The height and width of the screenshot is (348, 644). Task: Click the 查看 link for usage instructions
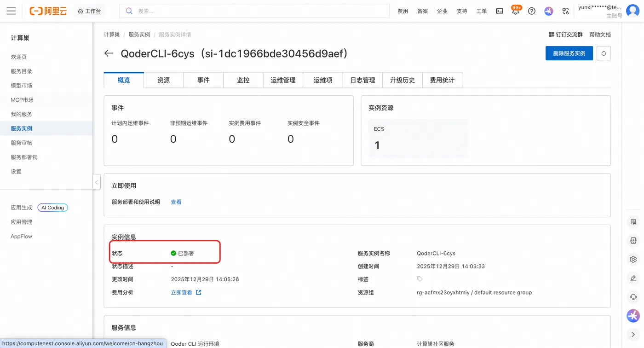[x=176, y=202]
